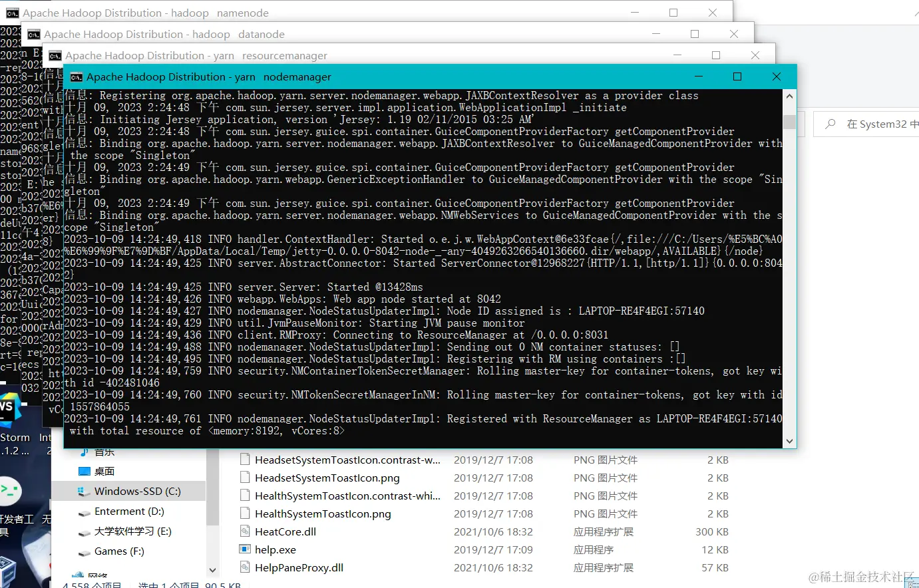919x588 pixels.
Task: Click the nodemanager console scrollbar up arrow
Action: coord(790,96)
